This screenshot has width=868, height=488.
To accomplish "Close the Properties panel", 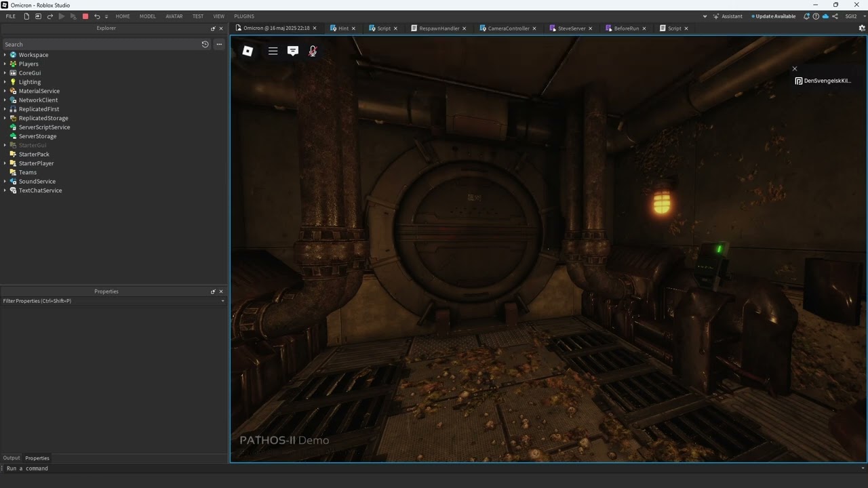I will coord(221,291).
